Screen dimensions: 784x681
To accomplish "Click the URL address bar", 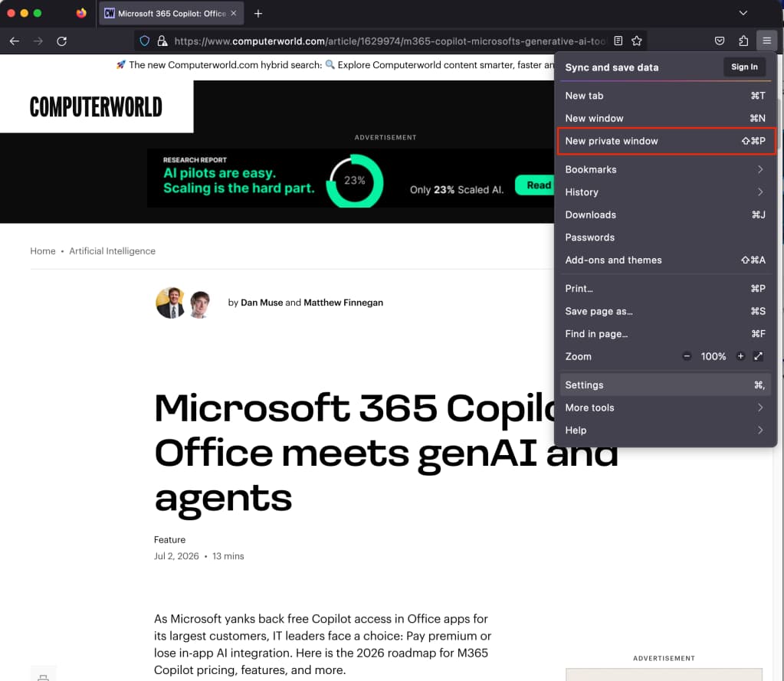I will 389,41.
